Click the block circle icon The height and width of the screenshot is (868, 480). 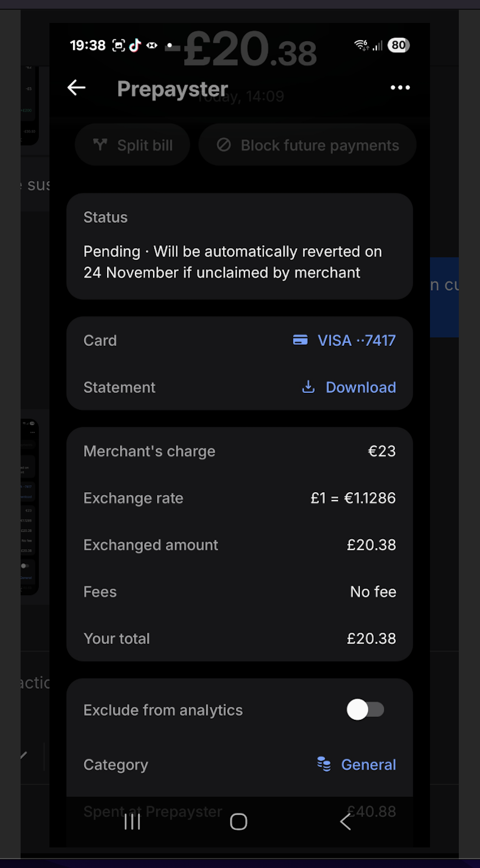[224, 145]
